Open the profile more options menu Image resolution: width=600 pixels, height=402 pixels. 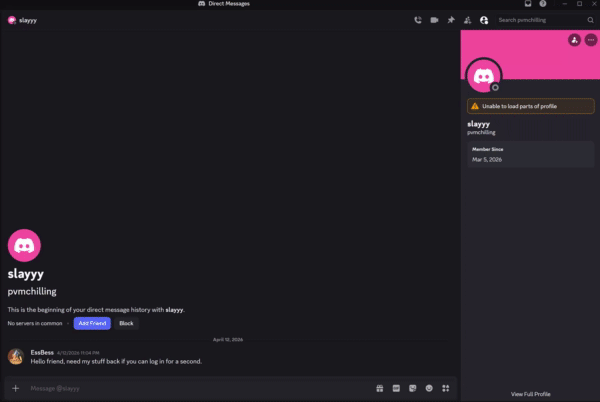tap(589, 40)
